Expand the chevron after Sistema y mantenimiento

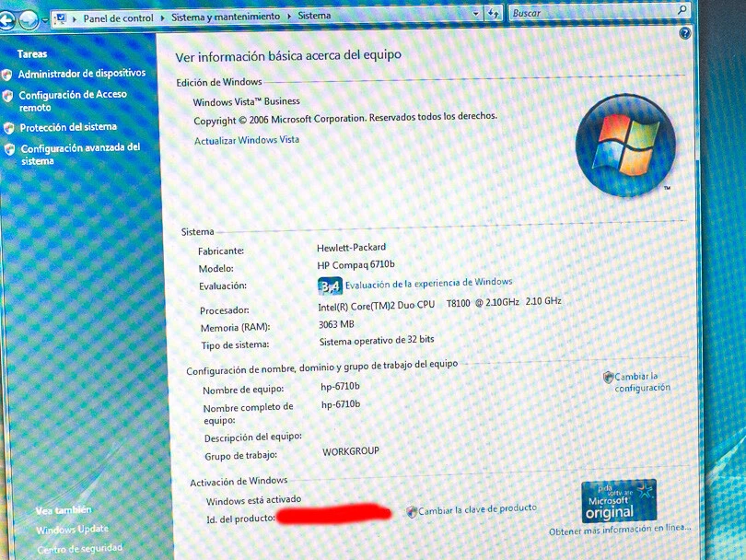(x=289, y=17)
